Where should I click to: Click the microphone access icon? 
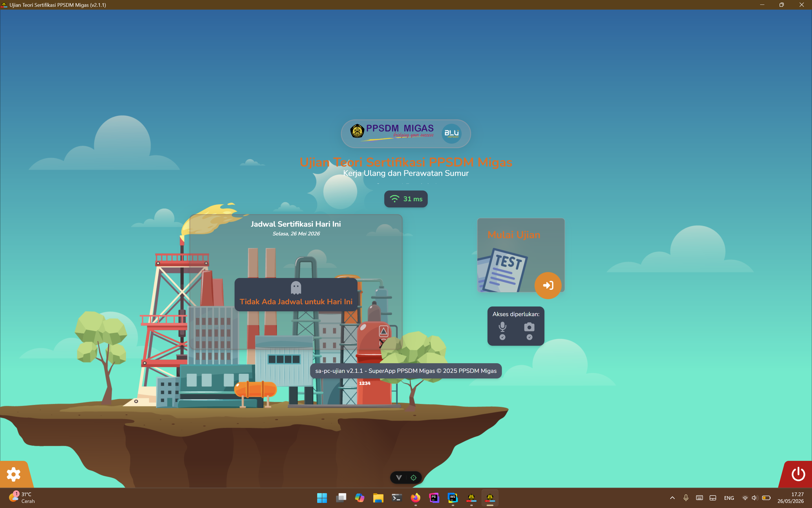502,327
